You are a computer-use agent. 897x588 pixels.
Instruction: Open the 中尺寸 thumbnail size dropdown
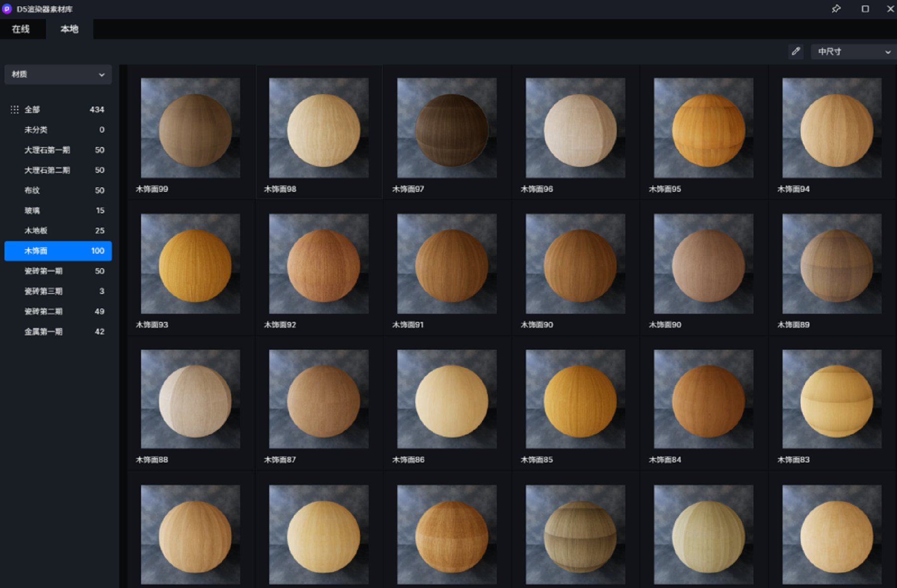853,51
